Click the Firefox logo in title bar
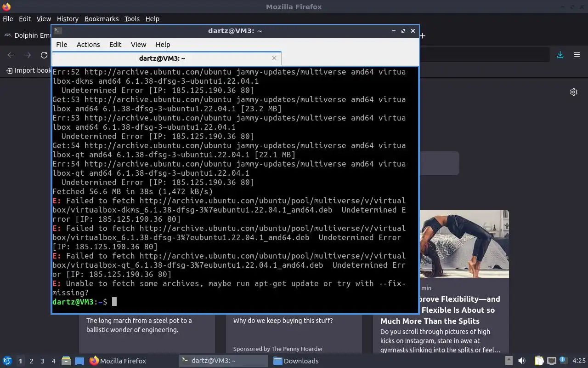 pos(6,6)
